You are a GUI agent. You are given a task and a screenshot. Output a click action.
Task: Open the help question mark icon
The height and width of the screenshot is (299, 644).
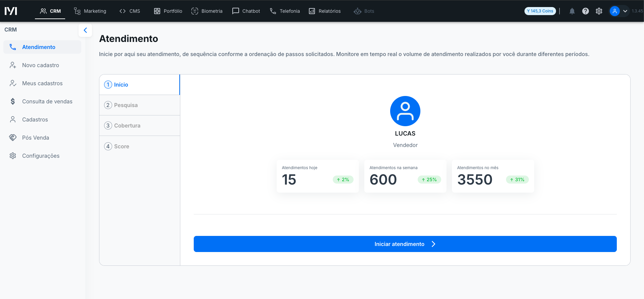click(585, 11)
